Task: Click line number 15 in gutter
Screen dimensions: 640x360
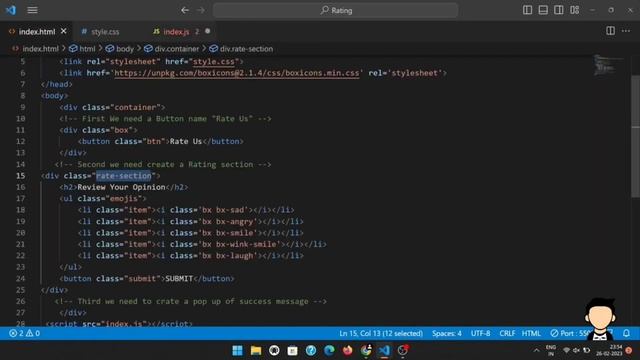Action: tap(20, 176)
